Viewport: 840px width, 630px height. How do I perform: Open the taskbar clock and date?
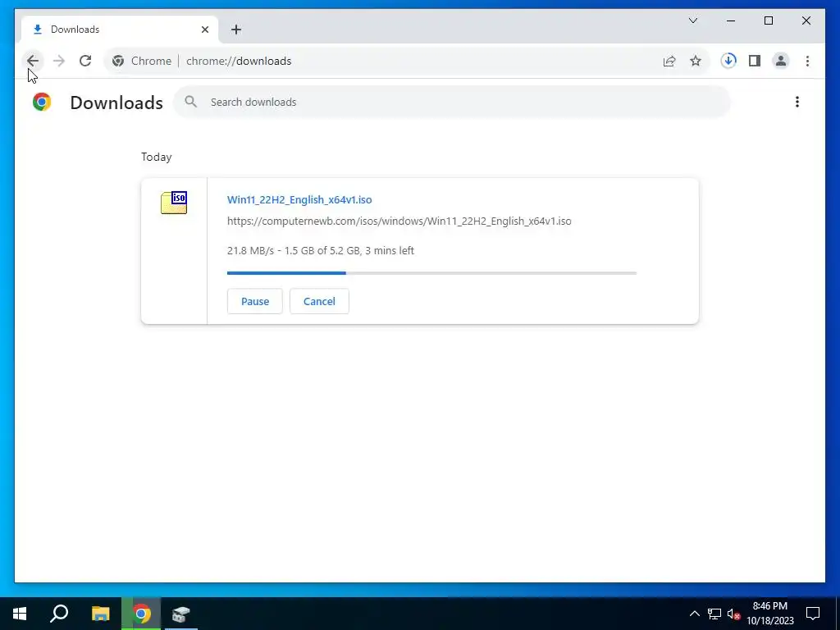[x=770, y=614]
